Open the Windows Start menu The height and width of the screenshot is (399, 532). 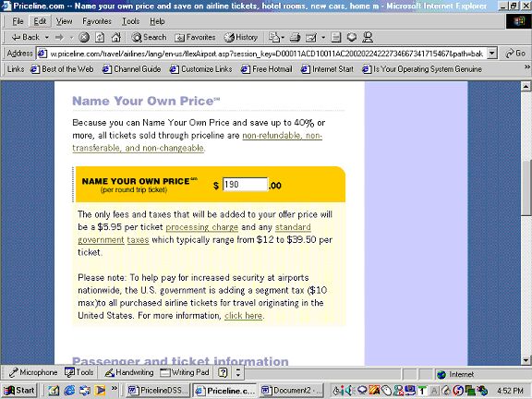pyautogui.click(x=19, y=391)
